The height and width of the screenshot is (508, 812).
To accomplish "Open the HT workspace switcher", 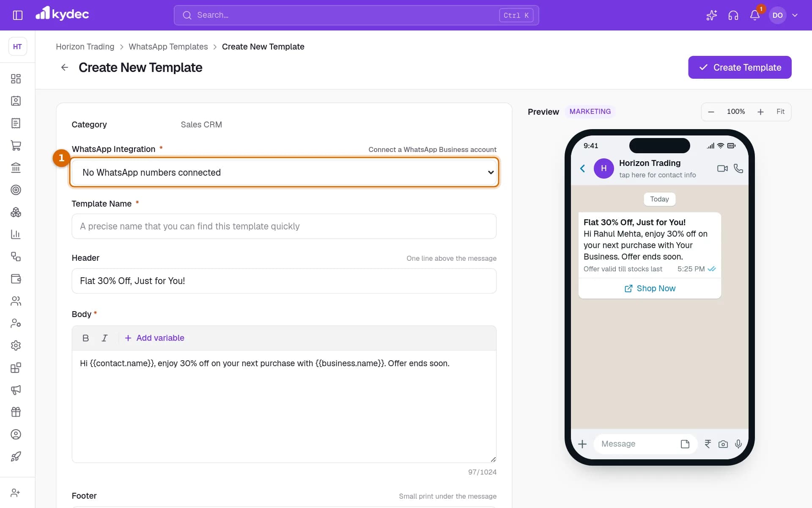I will 17,47.
